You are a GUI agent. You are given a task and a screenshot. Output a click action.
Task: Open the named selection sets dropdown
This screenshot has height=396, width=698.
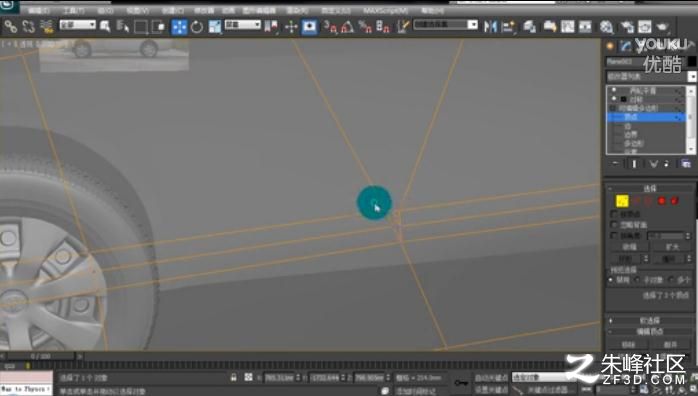pos(445,24)
